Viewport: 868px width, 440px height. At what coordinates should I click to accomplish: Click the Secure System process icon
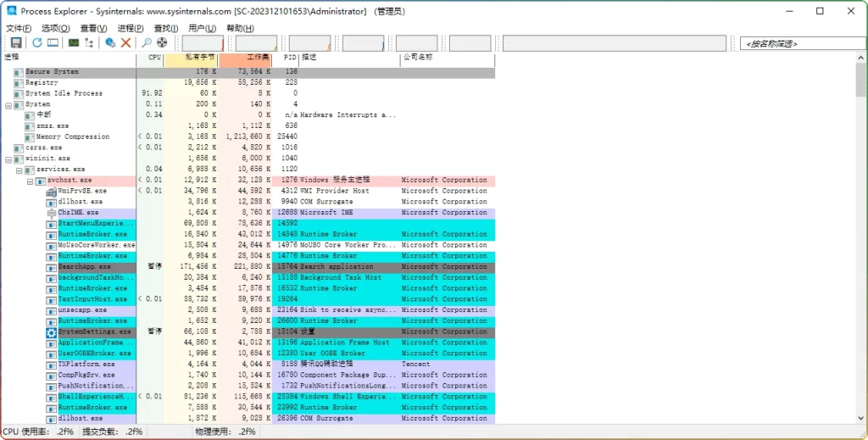19,72
